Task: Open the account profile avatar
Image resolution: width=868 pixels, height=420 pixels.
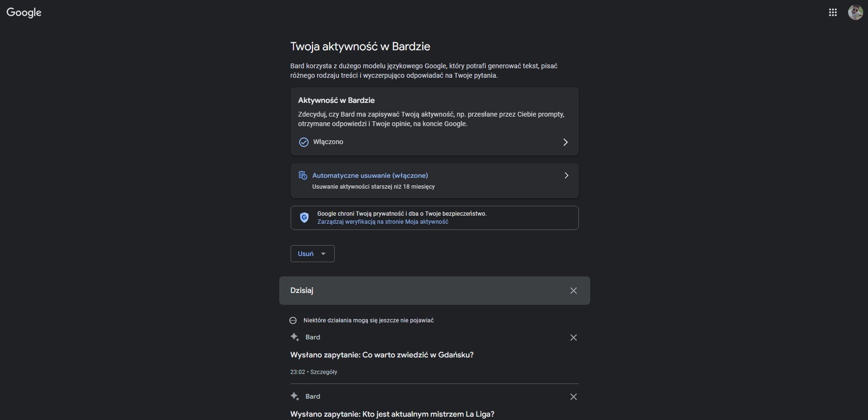Action: point(855,13)
